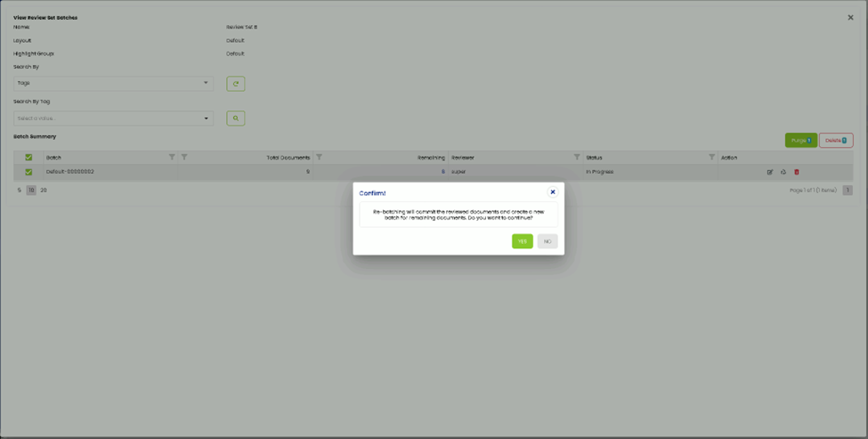The height and width of the screenshot is (439, 868).
Task: Open the Status column filter icon
Action: 712,158
